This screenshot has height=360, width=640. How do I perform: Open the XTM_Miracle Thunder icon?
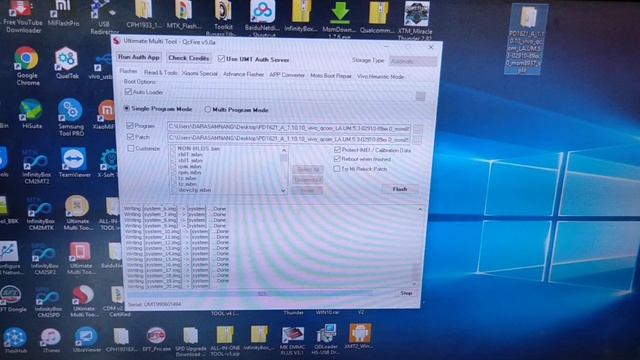415,20
